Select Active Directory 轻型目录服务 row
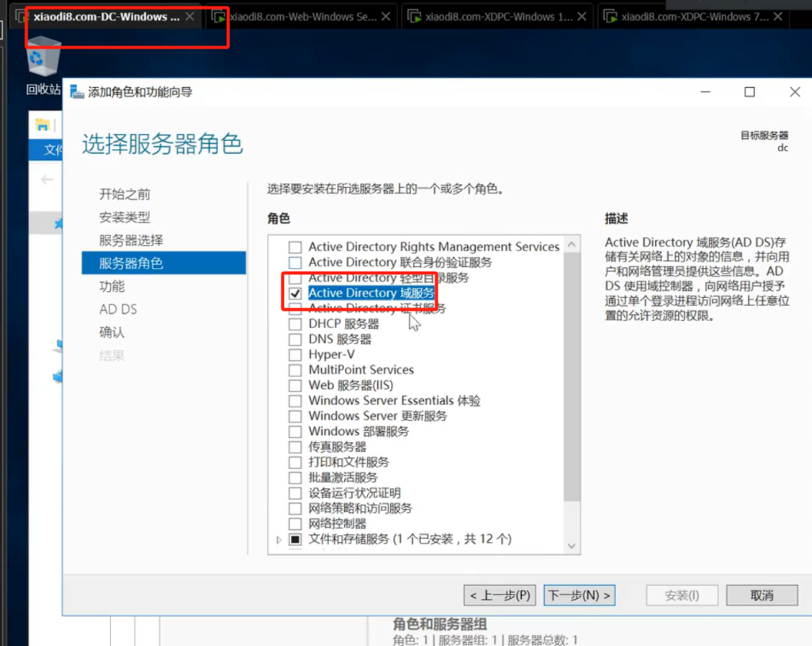 click(389, 278)
